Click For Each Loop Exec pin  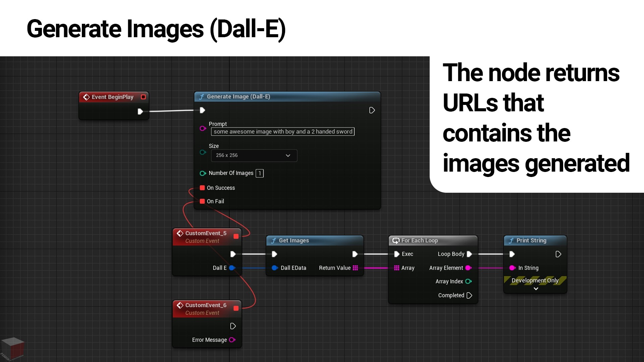(397, 254)
